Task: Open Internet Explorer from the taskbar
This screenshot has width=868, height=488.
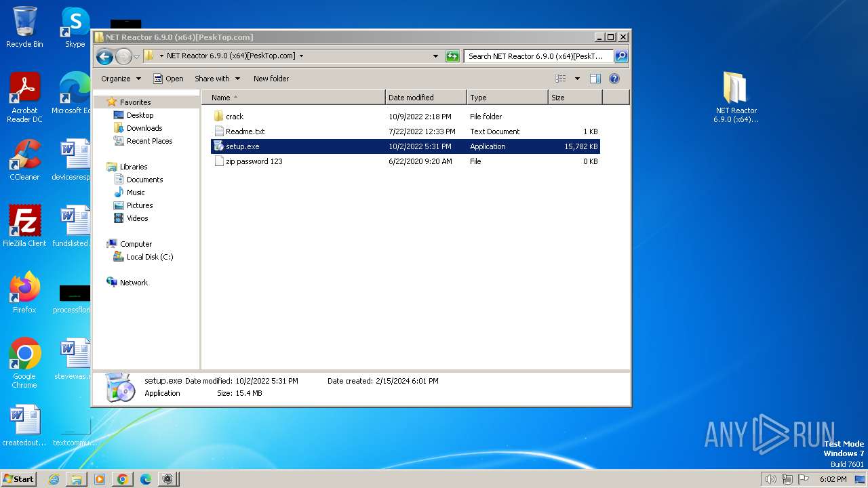Action: (54, 479)
